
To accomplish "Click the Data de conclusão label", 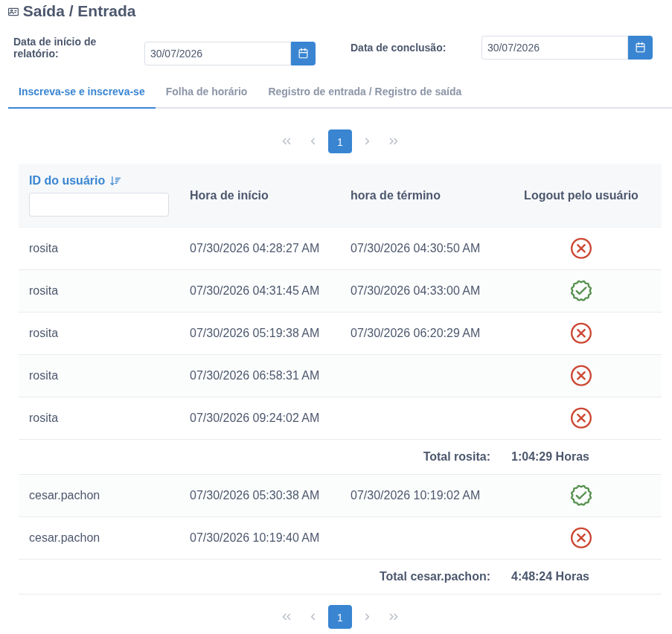I will 398,48.
